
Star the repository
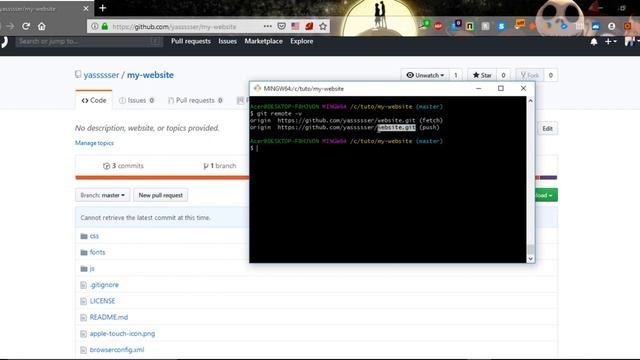[x=482, y=75]
